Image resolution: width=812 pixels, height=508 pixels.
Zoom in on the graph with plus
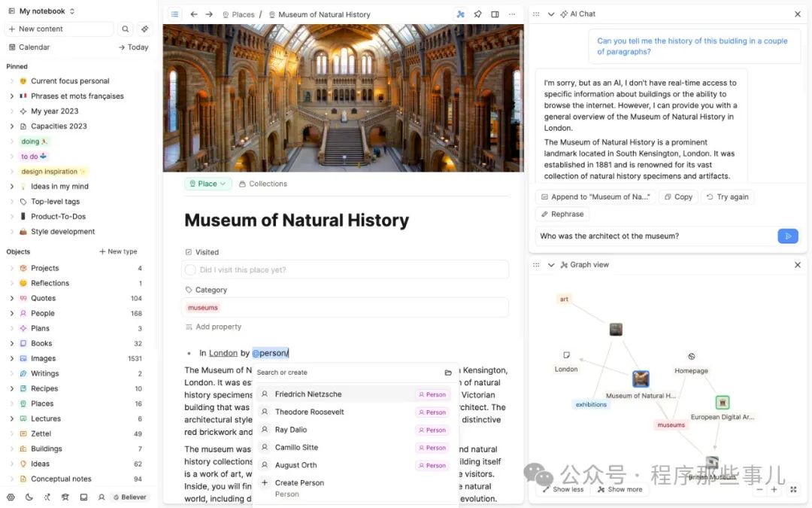pyautogui.click(x=774, y=489)
